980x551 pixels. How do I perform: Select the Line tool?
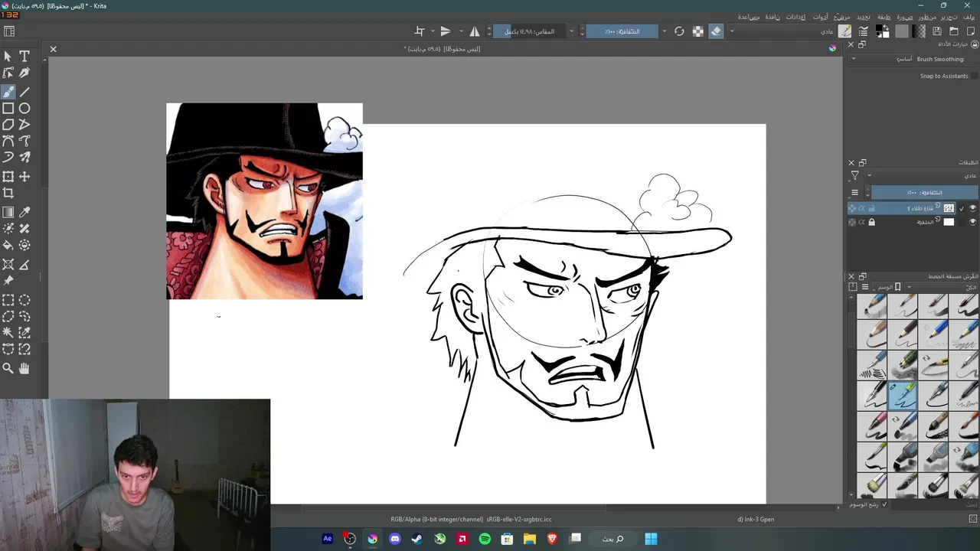(24, 91)
